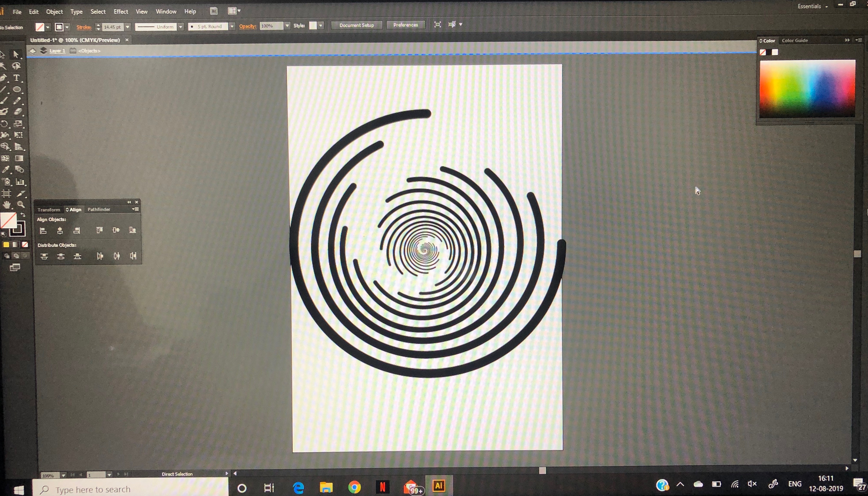This screenshot has height=496, width=868.
Task: Click Vertical Distribute Center icon
Action: coord(61,256)
